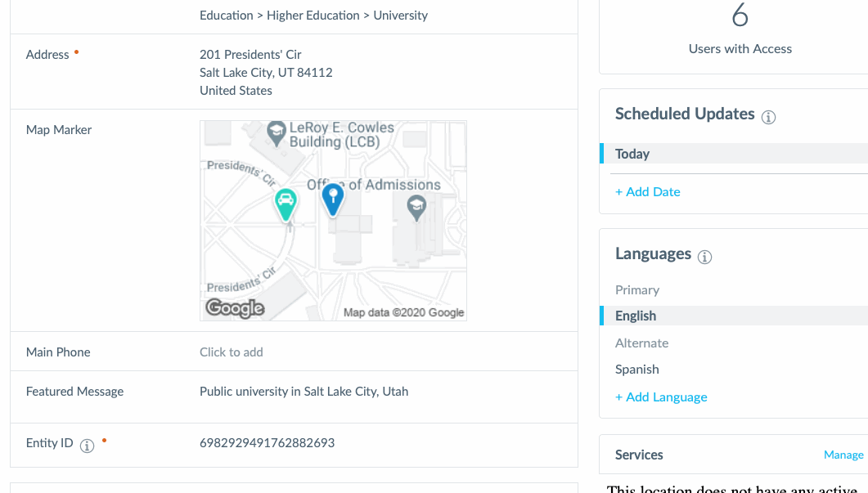This screenshot has height=493, width=868.
Task: Click to add a Main Phone number
Action: pyautogui.click(x=232, y=352)
